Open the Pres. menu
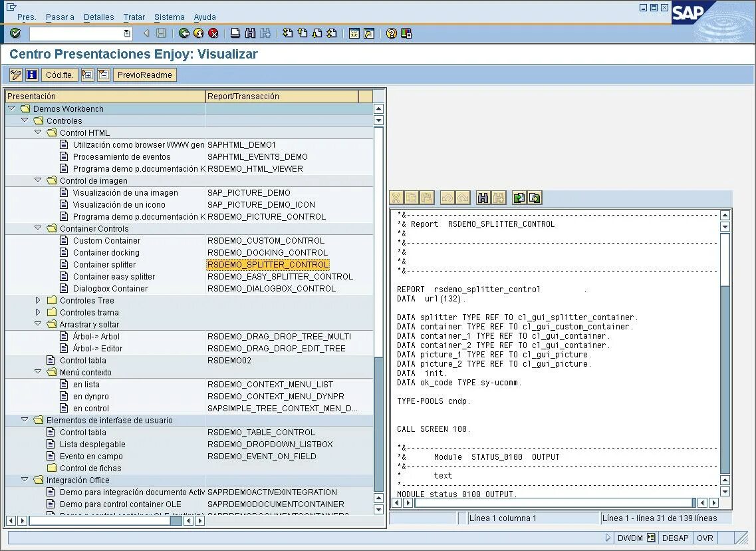This screenshot has height=551, width=756. click(x=27, y=17)
